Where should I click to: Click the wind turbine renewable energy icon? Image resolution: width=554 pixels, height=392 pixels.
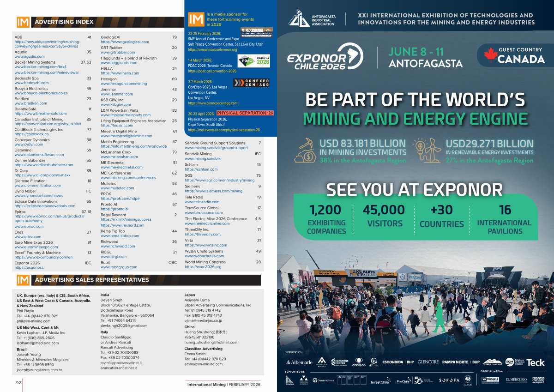(427, 151)
